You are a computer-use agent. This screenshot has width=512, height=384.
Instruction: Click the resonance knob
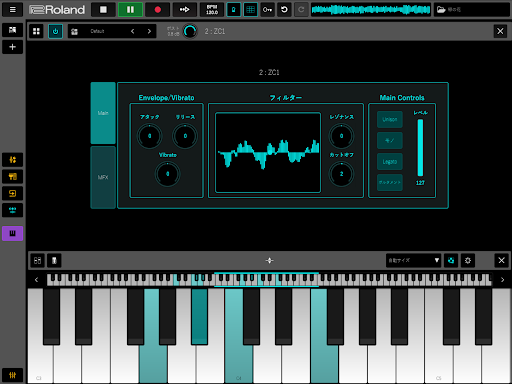(341, 136)
